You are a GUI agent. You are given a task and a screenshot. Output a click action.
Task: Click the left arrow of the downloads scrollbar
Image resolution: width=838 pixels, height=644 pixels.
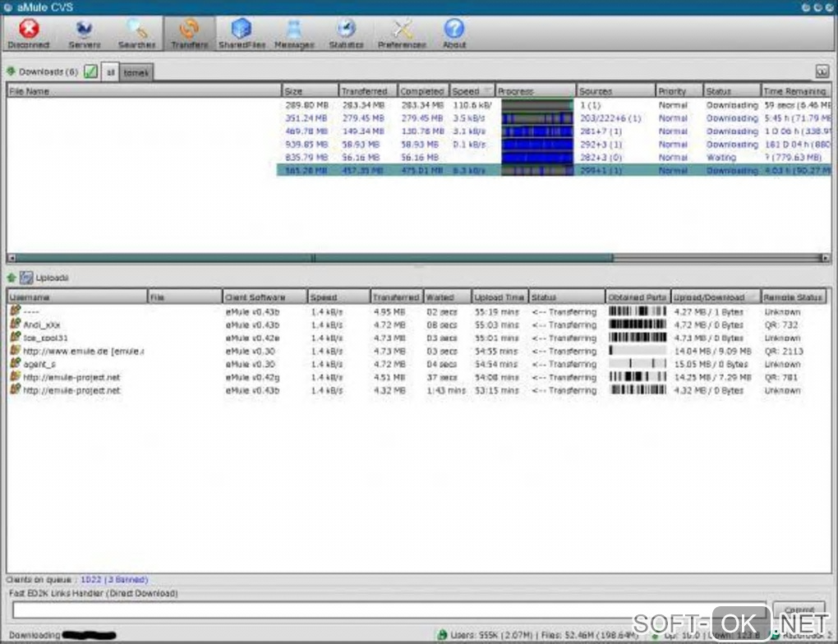12,258
